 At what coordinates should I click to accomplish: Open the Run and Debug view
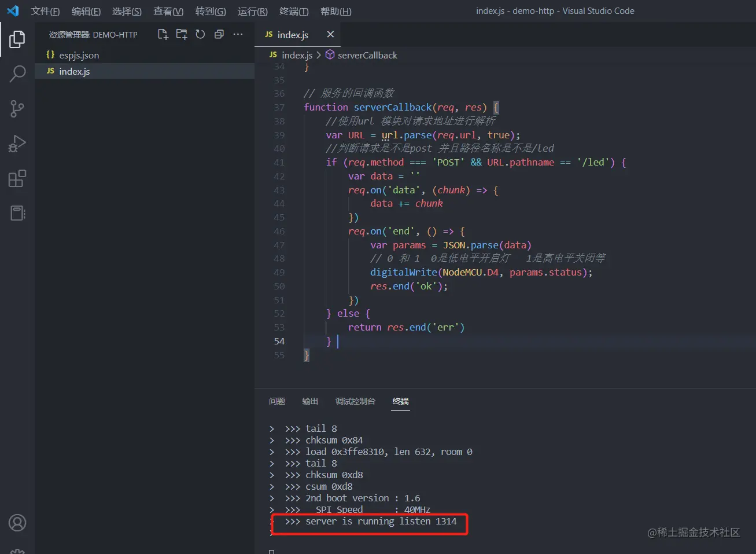(17, 144)
